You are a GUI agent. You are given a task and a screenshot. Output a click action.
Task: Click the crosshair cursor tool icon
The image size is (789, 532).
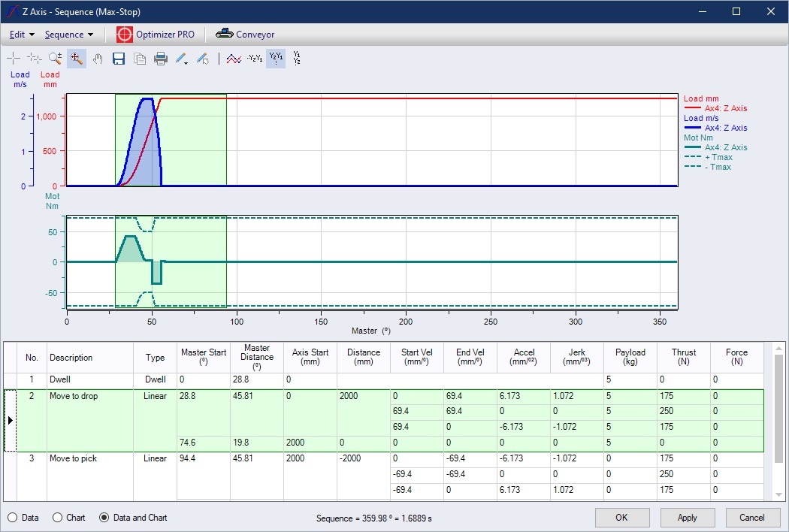[x=14, y=59]
